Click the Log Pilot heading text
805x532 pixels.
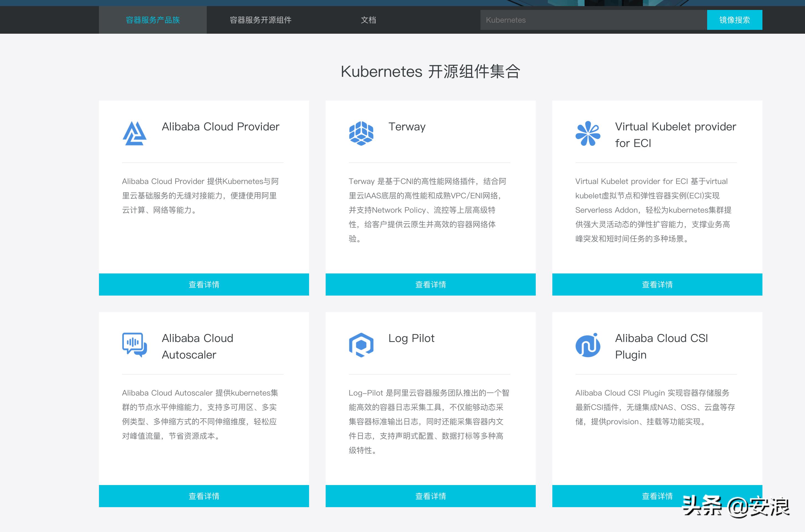411,338
